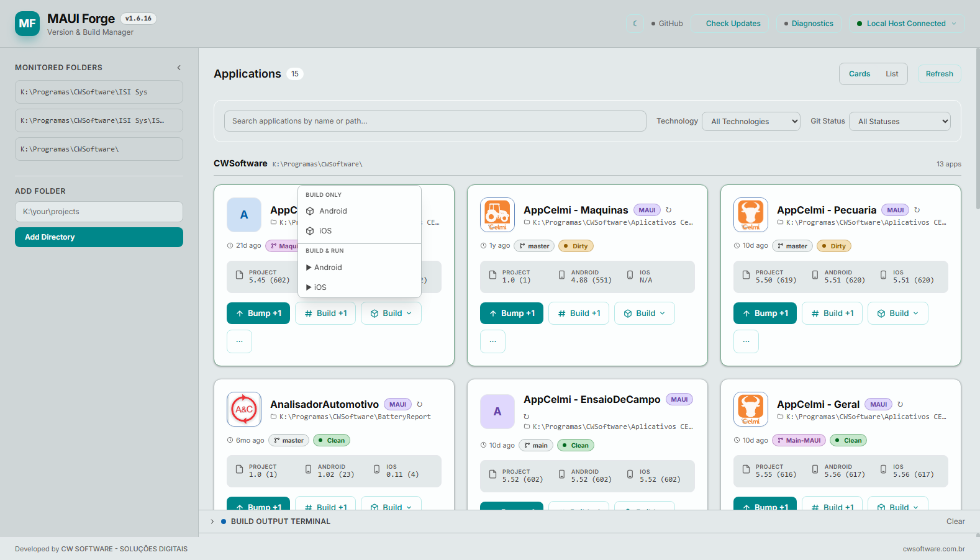Open the GitHub link
The width and height of the screenshot is (980, 560).
[667, 24]
